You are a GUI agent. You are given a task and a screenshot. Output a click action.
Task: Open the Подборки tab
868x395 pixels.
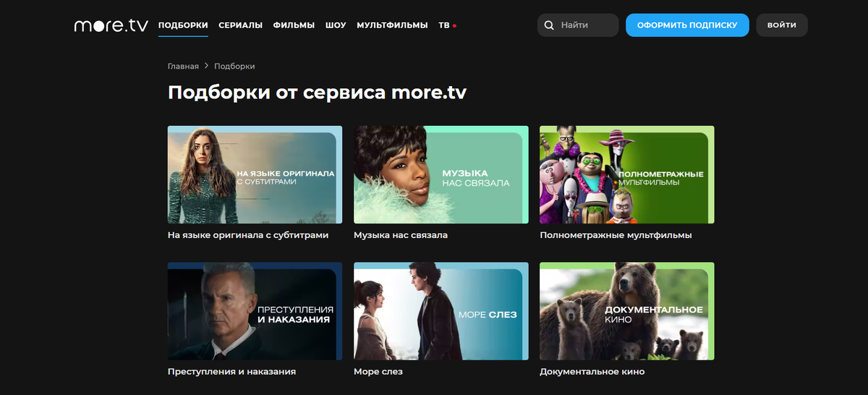coord(183,25)
